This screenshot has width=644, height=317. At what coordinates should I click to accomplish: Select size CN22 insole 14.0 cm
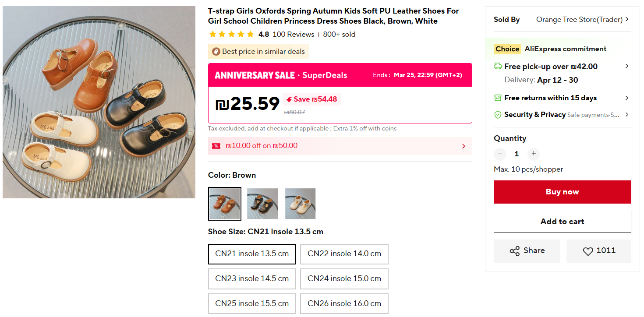pyautogui.click(x=344, y=254)
